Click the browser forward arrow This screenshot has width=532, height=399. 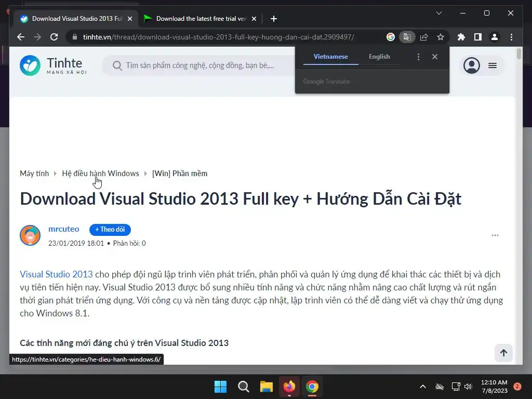pyautogui.click(x=37, y=37)
